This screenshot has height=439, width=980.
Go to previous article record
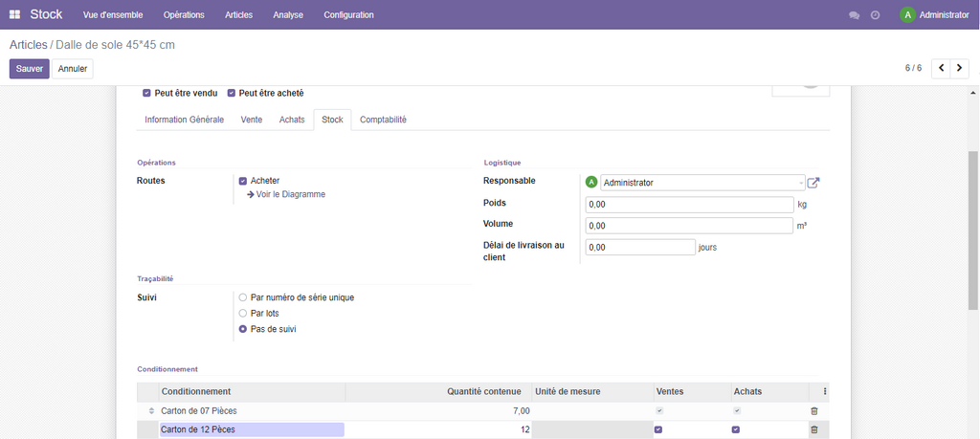click(x=942, y=68)
